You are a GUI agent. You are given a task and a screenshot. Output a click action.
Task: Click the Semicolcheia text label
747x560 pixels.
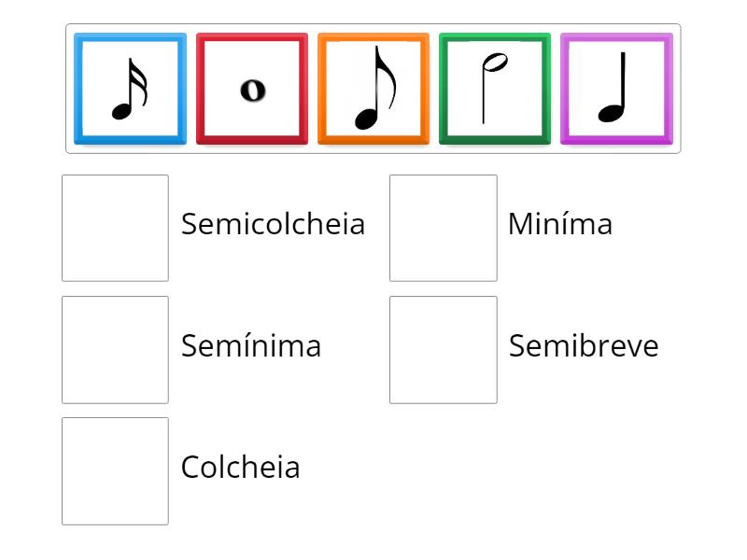(274, 224)
